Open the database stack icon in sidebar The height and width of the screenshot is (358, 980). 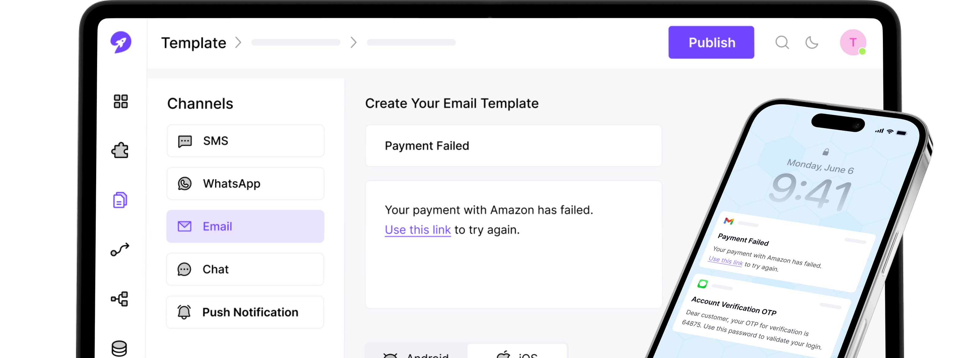click(119, 348)
